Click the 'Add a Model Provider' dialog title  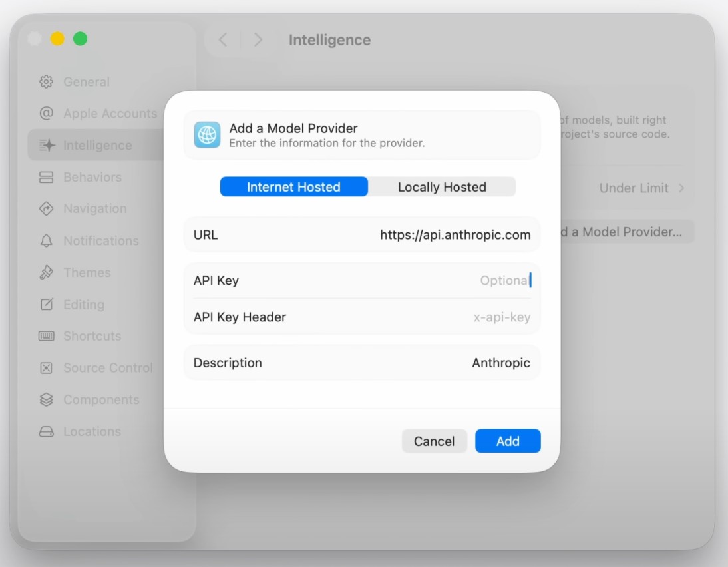pos(293,128)
